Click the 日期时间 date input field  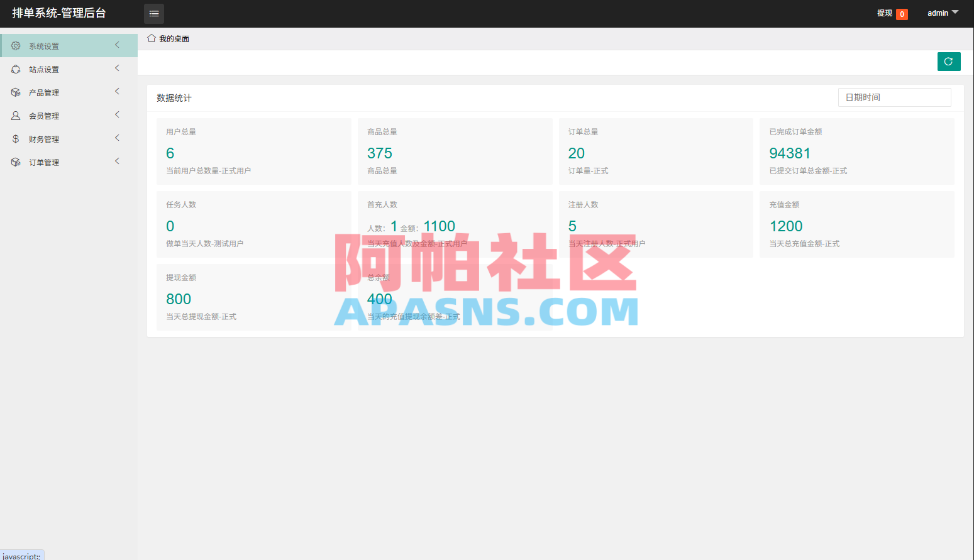pos(894,97)
